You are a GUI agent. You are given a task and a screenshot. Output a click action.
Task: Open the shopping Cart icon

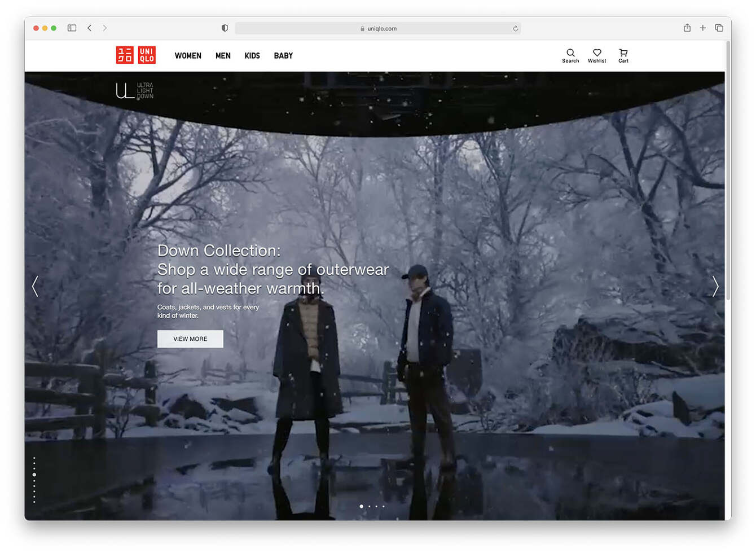pyautogui.click(x=623, y=55)
